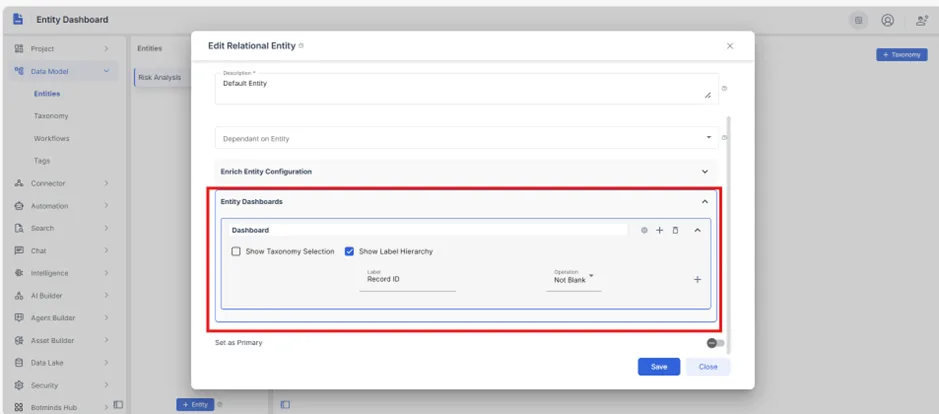
Task: Click the Botminds Hub sidebar icon
Action: tap(19, 407)
